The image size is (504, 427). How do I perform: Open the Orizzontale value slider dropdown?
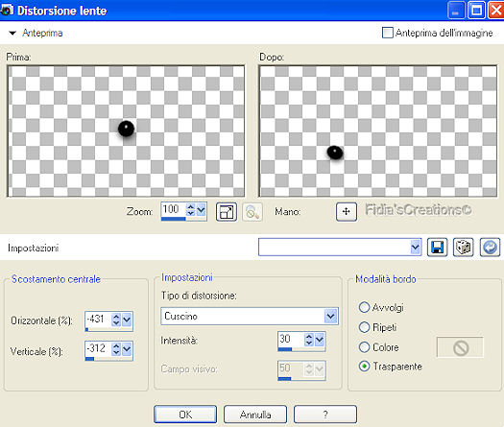[x=127, y=320]
